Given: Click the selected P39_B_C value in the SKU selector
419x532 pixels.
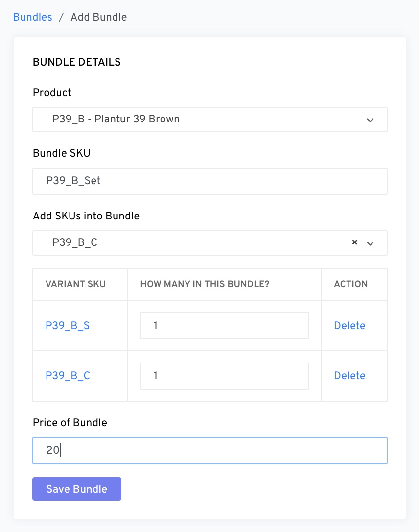Looking at the screenshot, I should pos(75,243).
